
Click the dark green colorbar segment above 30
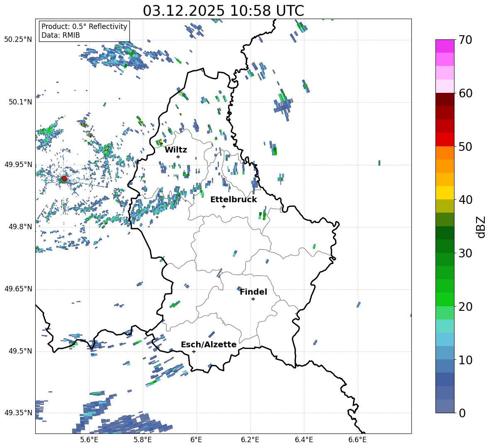445,246
